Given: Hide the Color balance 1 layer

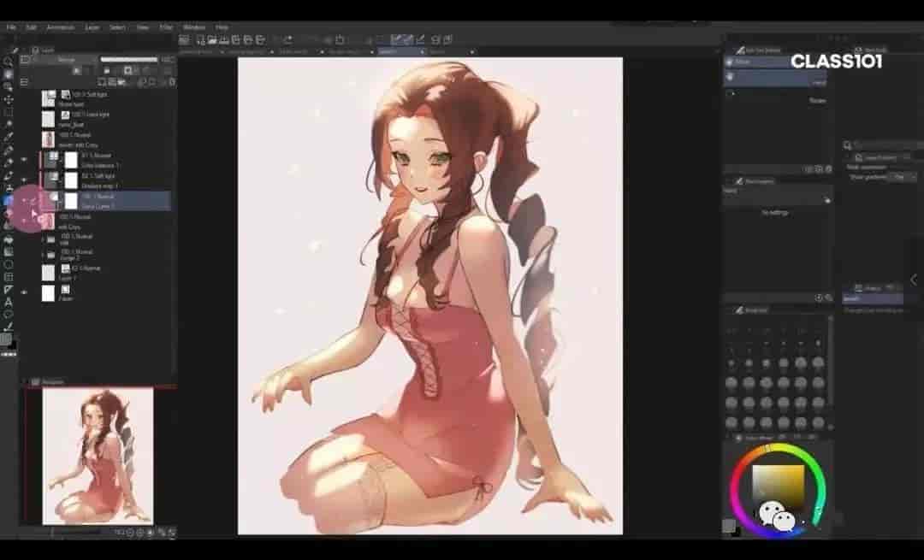Looking at the screenshot, I should (x=24, y=160).
